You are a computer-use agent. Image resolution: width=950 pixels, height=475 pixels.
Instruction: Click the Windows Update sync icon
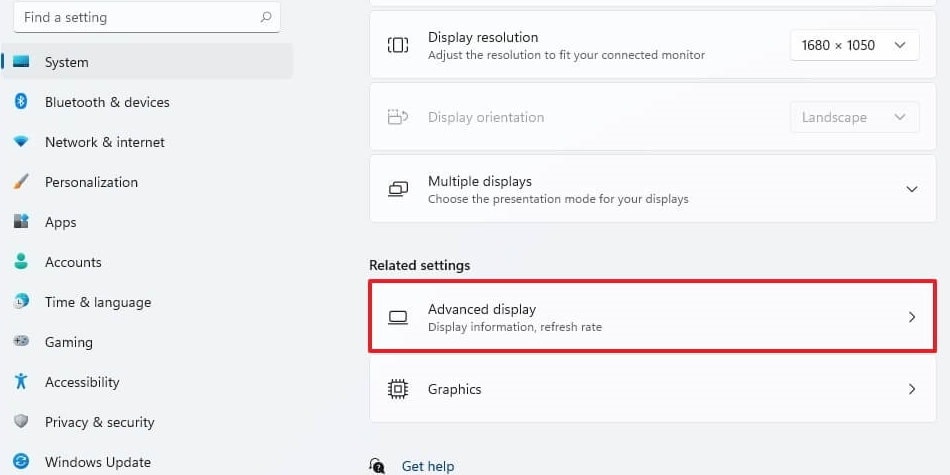[21, 462]
